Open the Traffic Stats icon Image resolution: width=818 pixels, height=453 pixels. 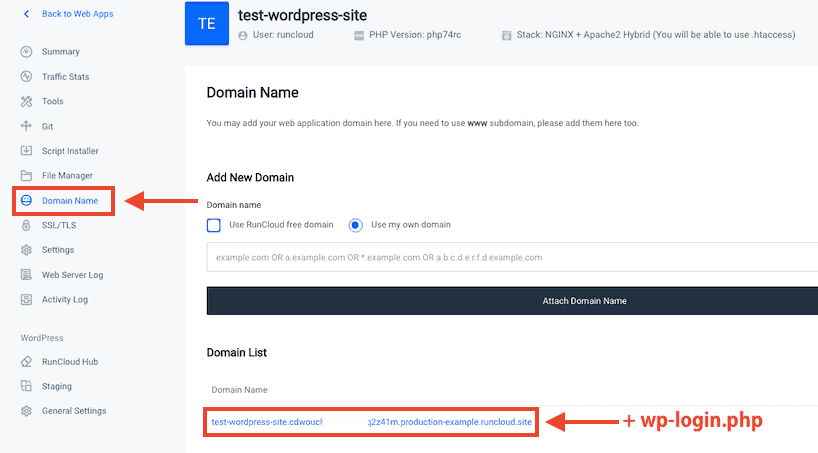pyautogui.click(x=27, y=77)
